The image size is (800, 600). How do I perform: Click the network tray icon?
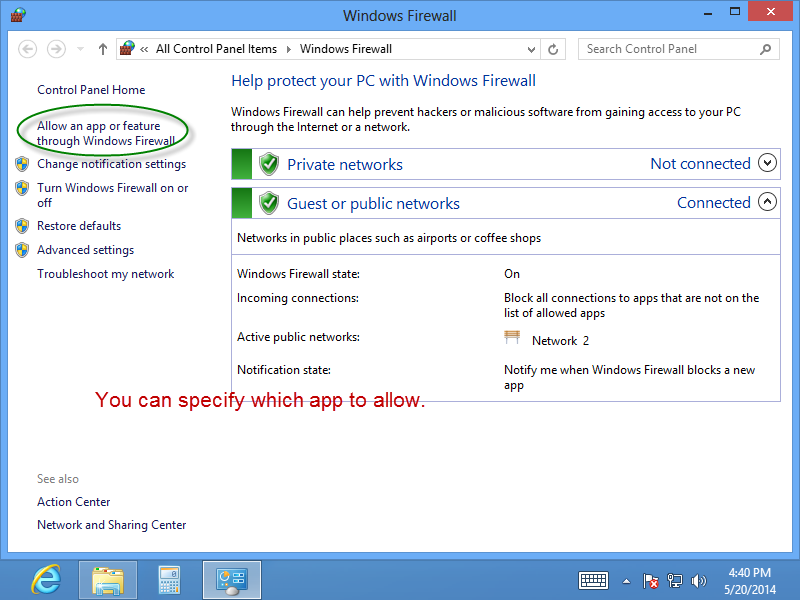(674, 581)
